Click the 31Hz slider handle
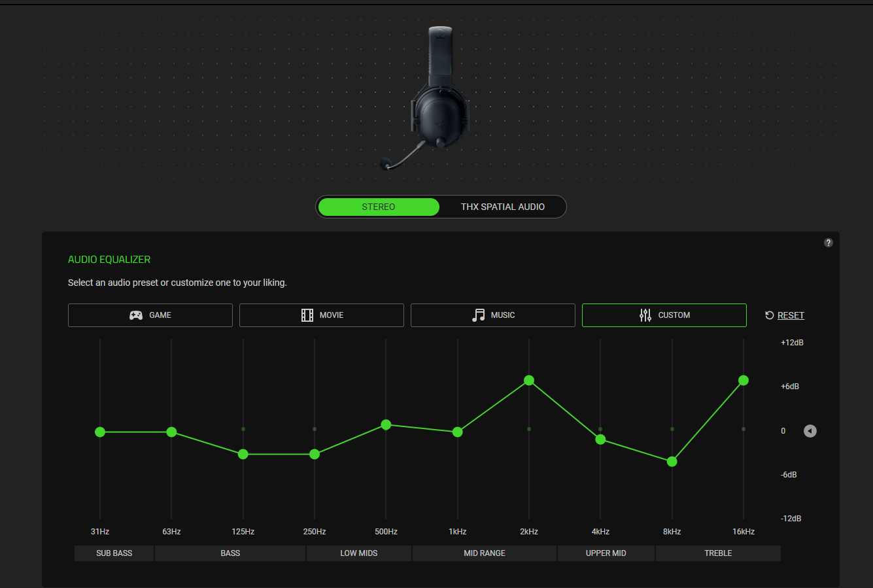Viewport: 873px width, 588px height. pyautogui.click(x=100, y=432)
